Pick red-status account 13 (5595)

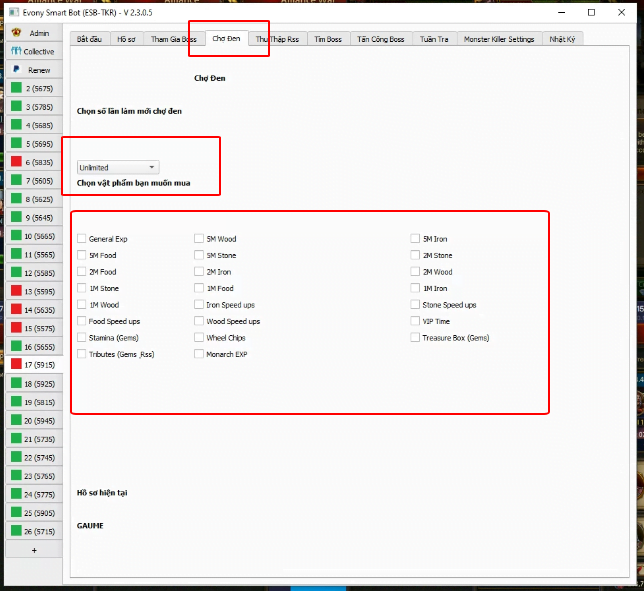pyautogui.click(x=33, y=291)
